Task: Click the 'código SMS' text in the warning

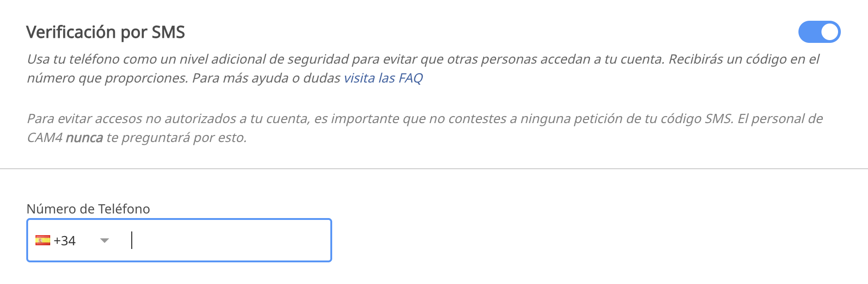Action: 696,119
